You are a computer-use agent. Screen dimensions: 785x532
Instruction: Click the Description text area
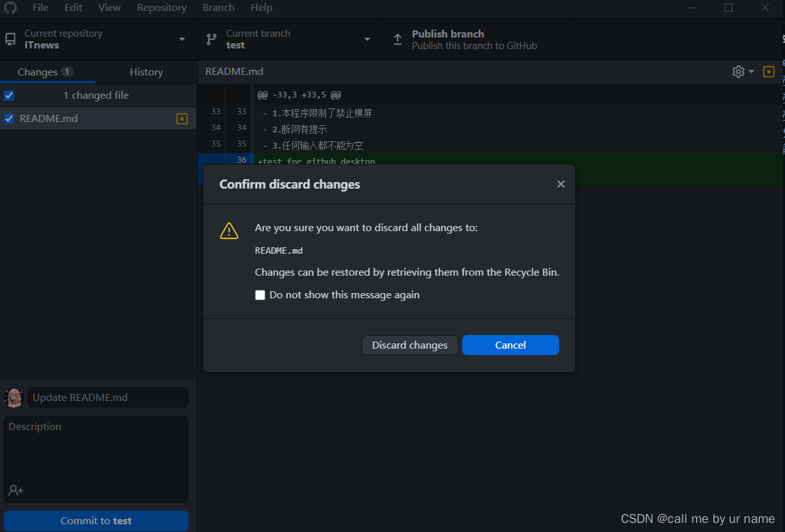(96, 459)
